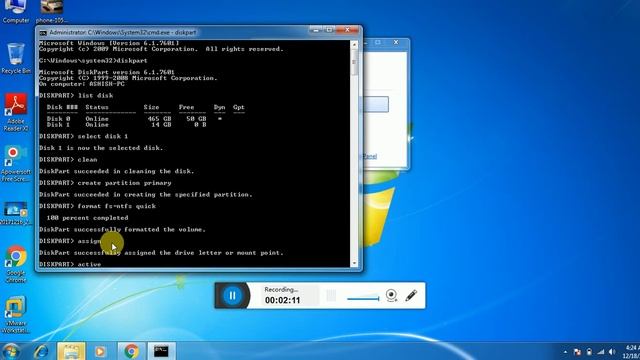Close the diskpart command window

click(x=348, y=30)
